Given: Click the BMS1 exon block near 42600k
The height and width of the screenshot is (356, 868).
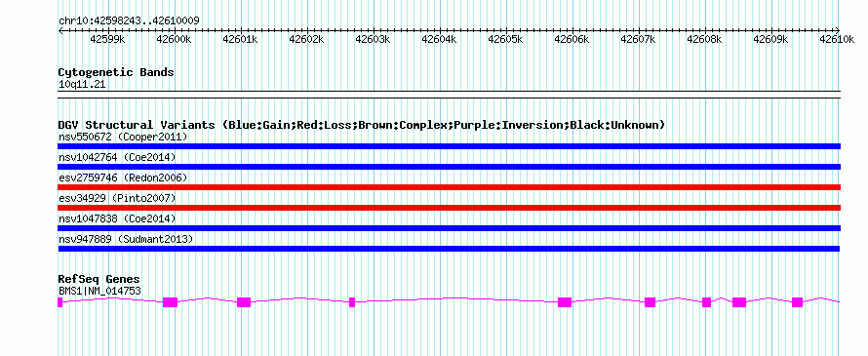Looking at the screenshot, I should tap(171, 302).
